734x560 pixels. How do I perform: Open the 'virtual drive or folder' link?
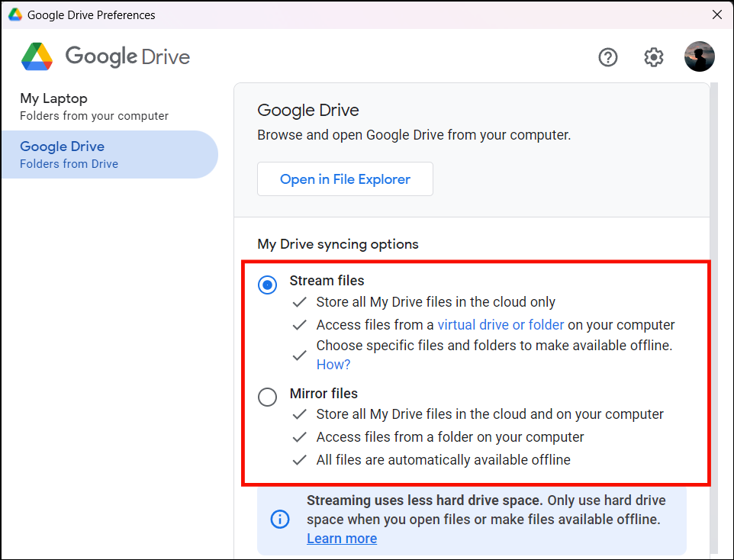pos(501,324)
